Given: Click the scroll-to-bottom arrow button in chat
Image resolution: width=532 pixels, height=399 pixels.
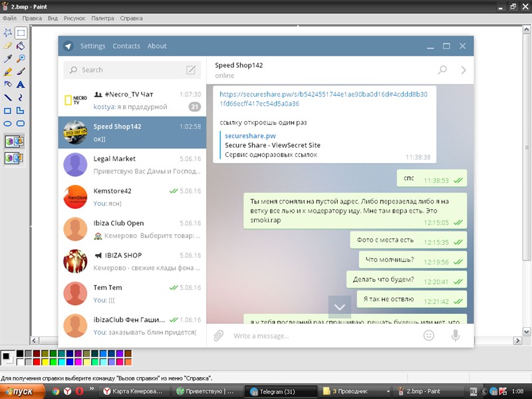Looking at the screenshot, I should pyautogui.click(x=340, y=307).
